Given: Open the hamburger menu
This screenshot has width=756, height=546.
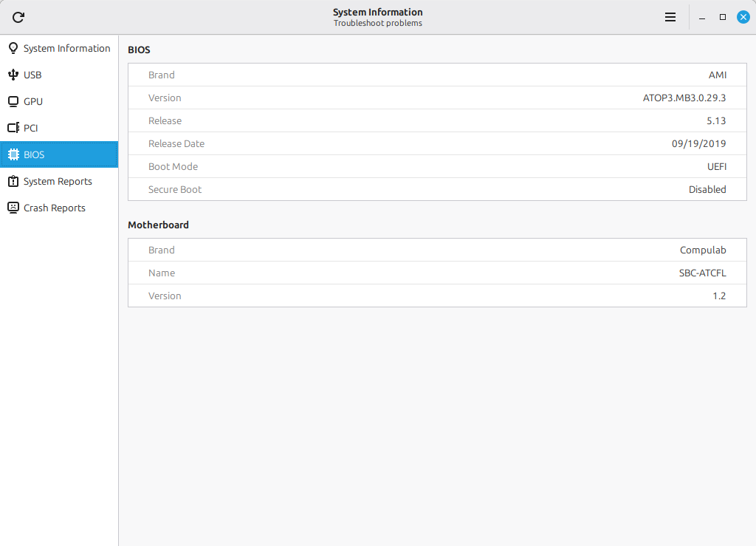Looking at the screenshot, I should coord(670,17).
